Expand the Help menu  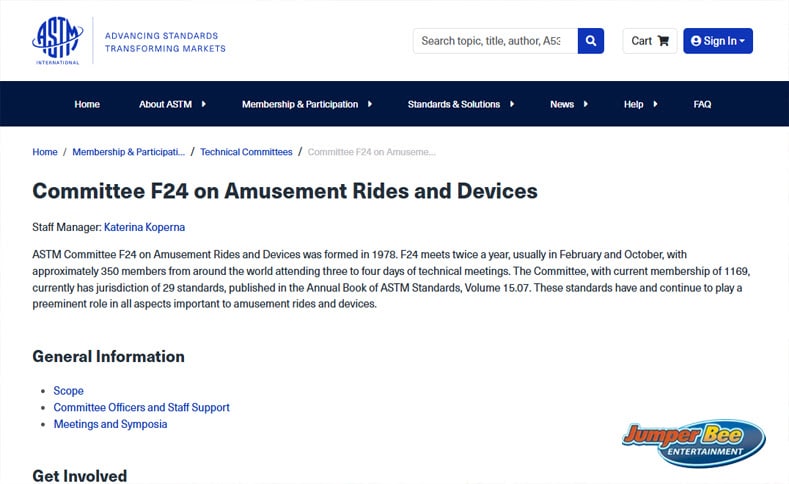click(640, 104)
